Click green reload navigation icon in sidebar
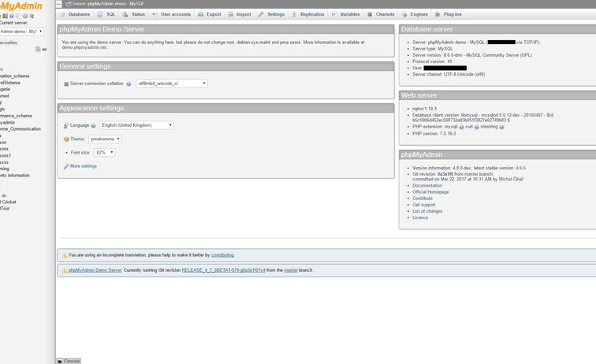 coord(32,16)
